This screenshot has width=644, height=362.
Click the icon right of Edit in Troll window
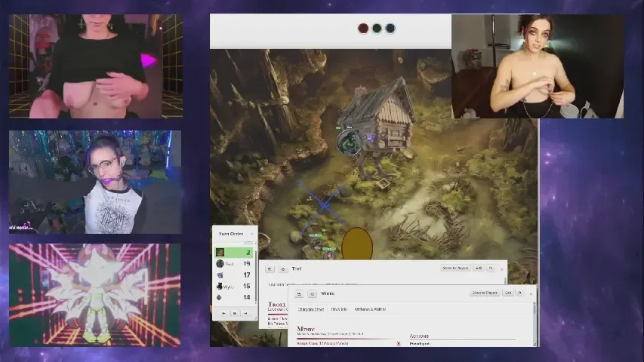point(490,268)
